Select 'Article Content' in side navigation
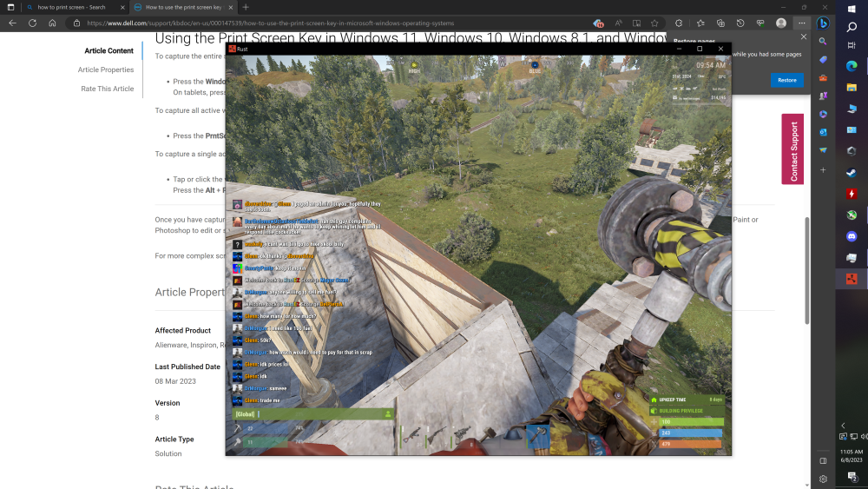The image size is (868, 489). tap(108, 50)
